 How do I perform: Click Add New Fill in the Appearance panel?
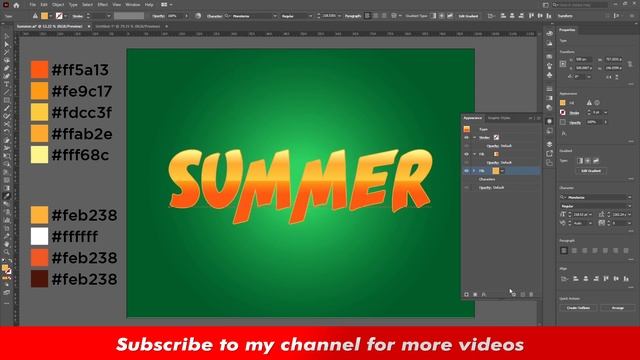pos(475,294)
